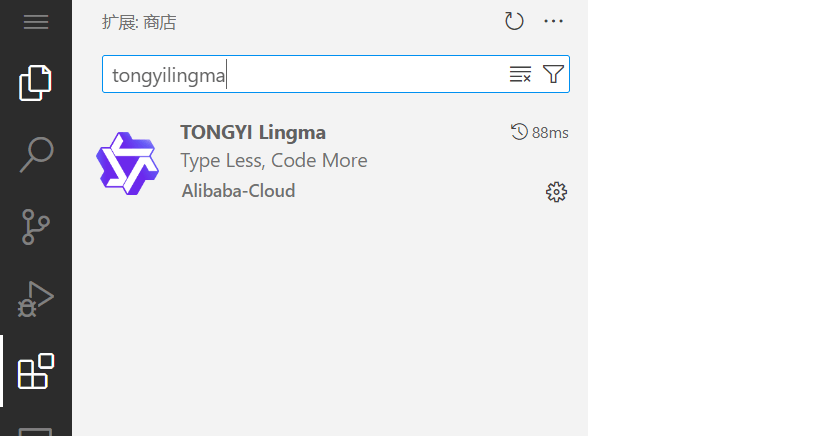Open the three-dot views and more actions menu
Image resolution: width=814 pixels, height=436 pixels.
tap(553, 21)
